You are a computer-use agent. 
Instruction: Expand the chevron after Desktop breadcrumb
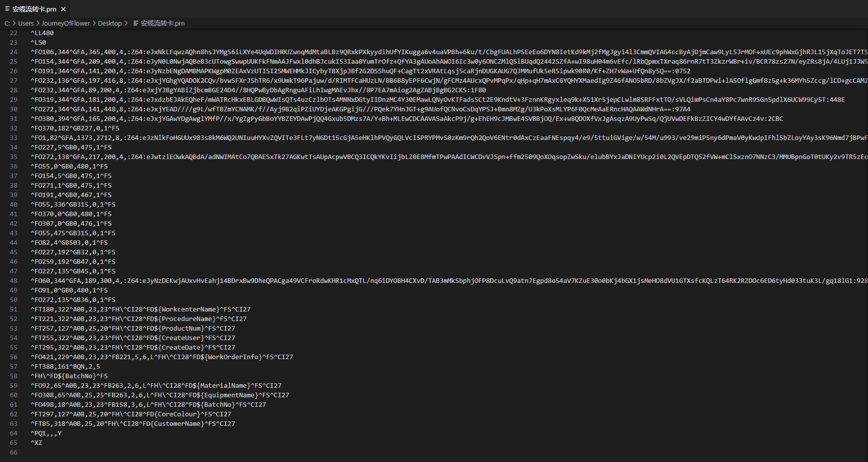click(x=126, y=23)
